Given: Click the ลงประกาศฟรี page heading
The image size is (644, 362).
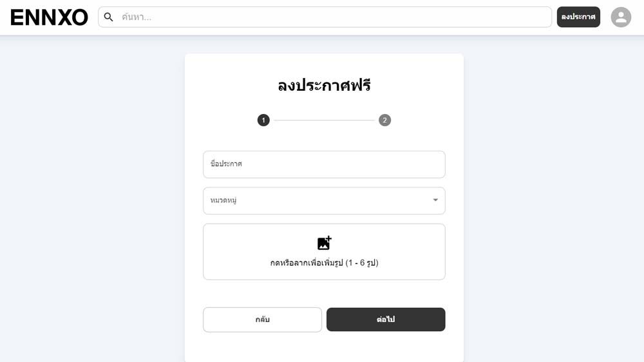Looking at the screenshot, I should click(x=324, y=86).
